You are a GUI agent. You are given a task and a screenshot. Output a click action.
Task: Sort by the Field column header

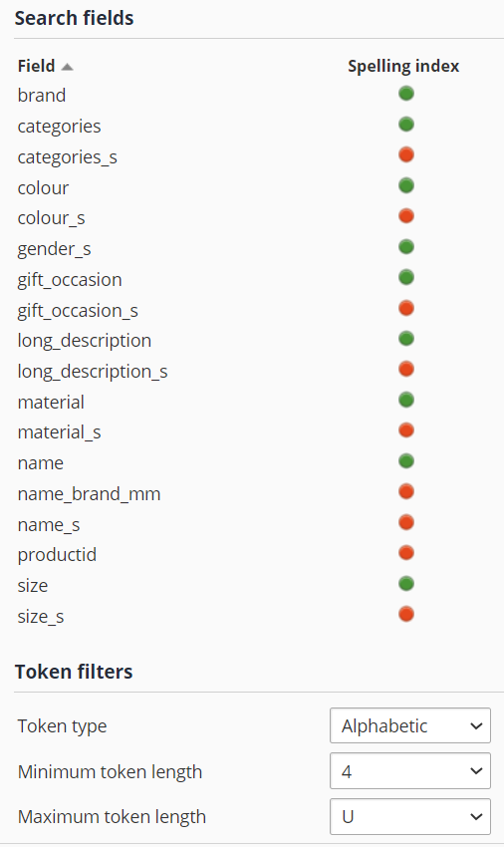tap(36, 66)
